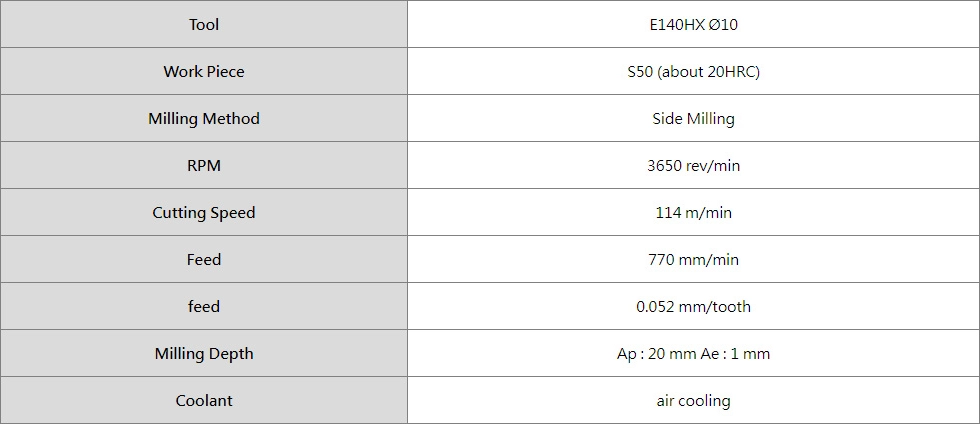
Task: Select the 770 mm/min feed value
Action: (693, 259)
